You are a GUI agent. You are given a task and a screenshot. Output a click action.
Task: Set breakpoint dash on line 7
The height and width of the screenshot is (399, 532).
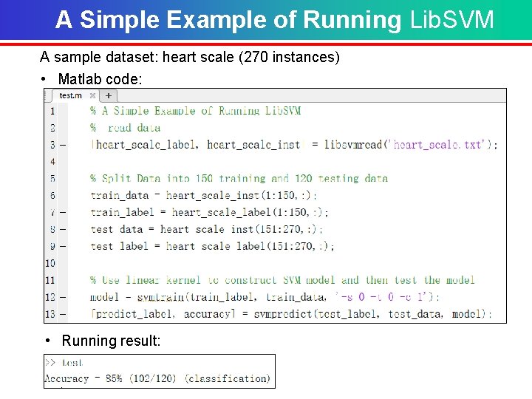tap(63, 212)
